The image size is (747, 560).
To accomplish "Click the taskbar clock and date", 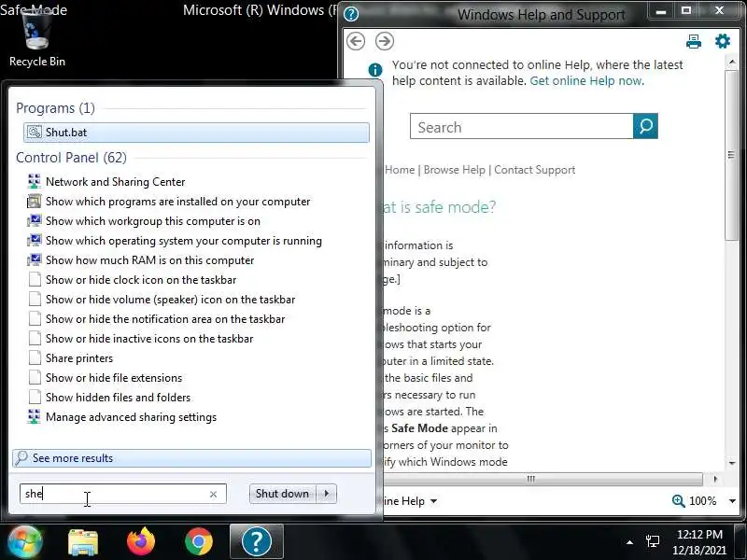I will point(699,542).
